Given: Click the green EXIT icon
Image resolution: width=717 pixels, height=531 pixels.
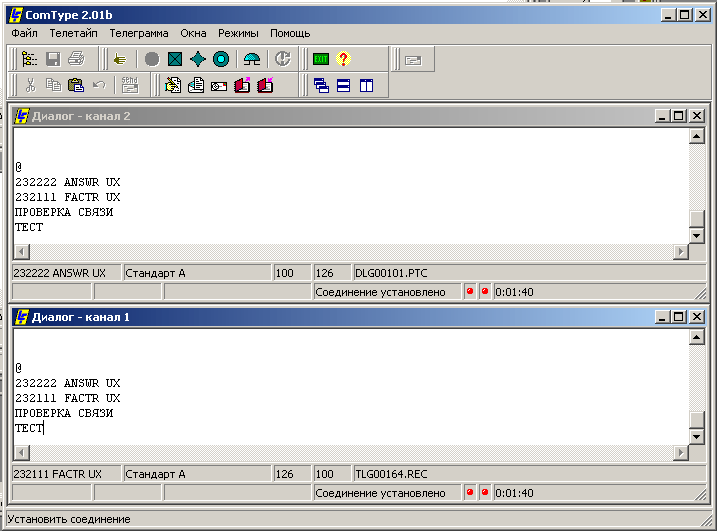Looking at the screenshot, I should (x=321, y=59).
